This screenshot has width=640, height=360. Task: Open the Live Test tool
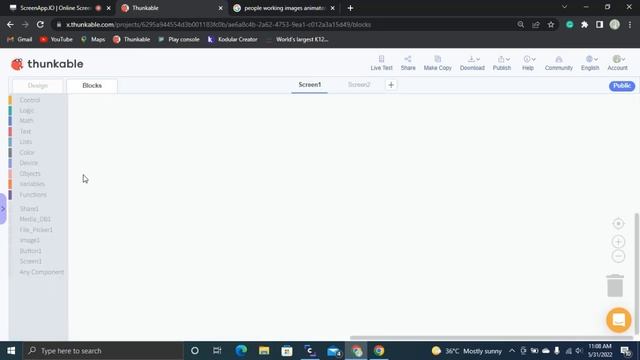381,63
